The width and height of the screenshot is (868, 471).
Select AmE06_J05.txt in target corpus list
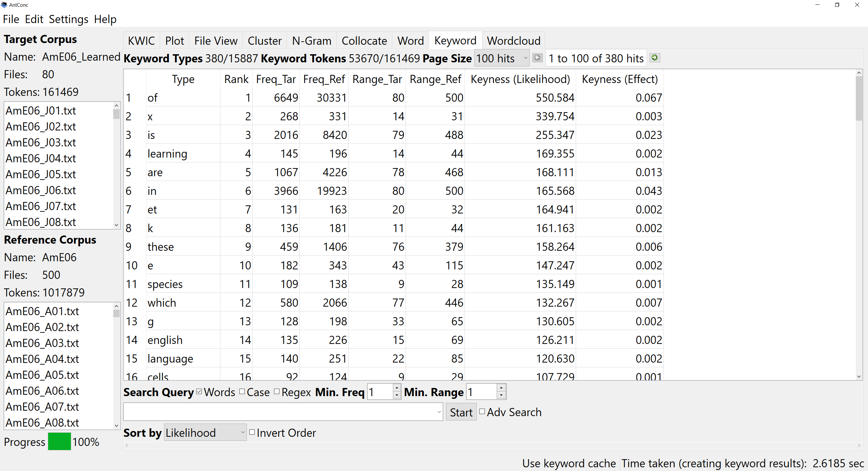pyautogui.click(x=41, y=174)
